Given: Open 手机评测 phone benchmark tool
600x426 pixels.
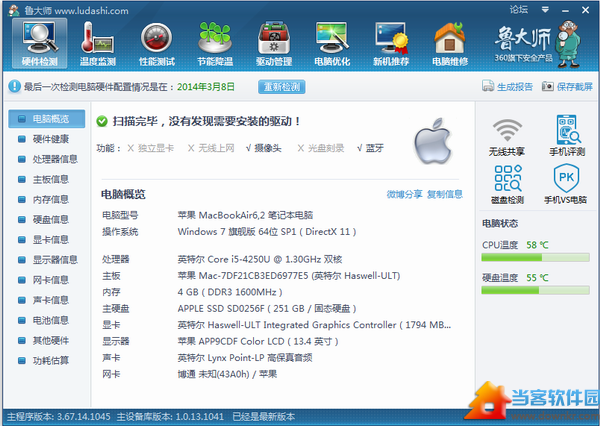Looking at the screenshot, I should click(x=567, y=136).
